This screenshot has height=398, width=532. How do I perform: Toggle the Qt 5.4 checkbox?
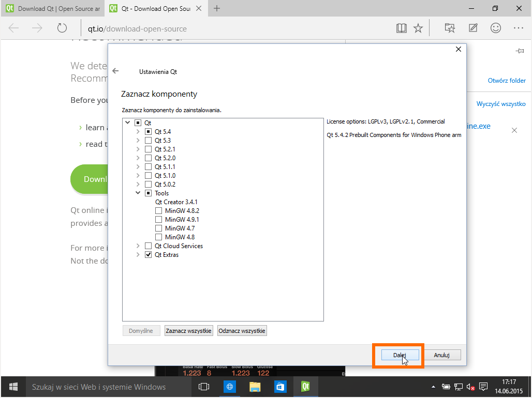148,131
